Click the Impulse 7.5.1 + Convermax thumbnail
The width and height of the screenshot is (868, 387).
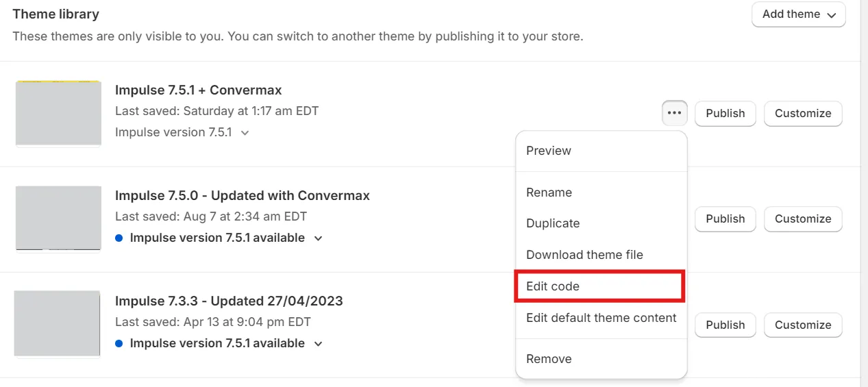(x=58, y=113)
